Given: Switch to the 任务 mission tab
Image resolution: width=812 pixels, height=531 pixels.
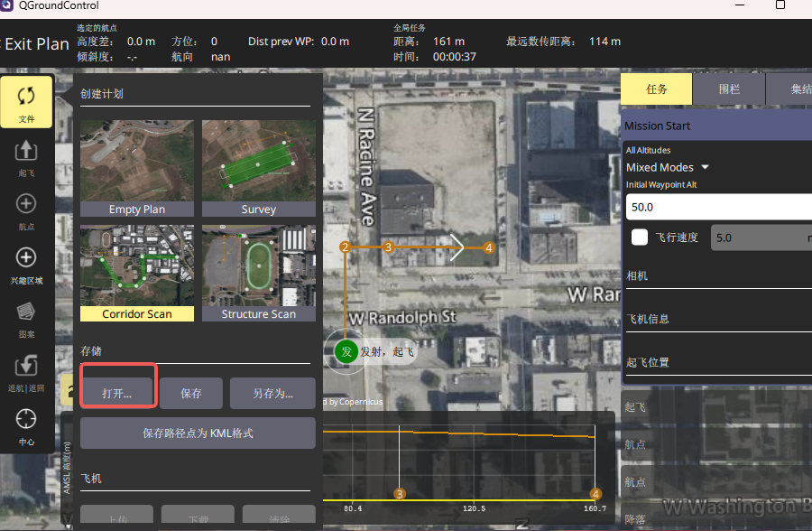Looking at the screenshot, I should pyautogui.click(x=656, y=88).
